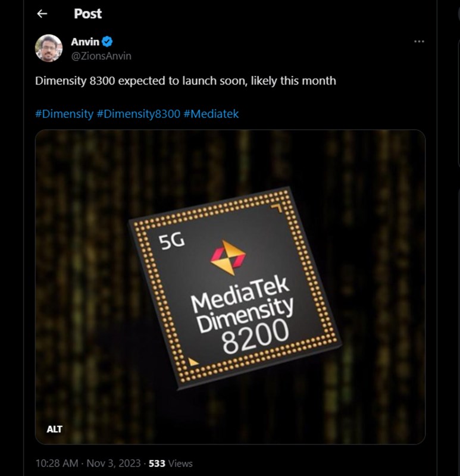460x476 pixels.
Task: Click the ALT badge on the image
Action: (55, 429)
